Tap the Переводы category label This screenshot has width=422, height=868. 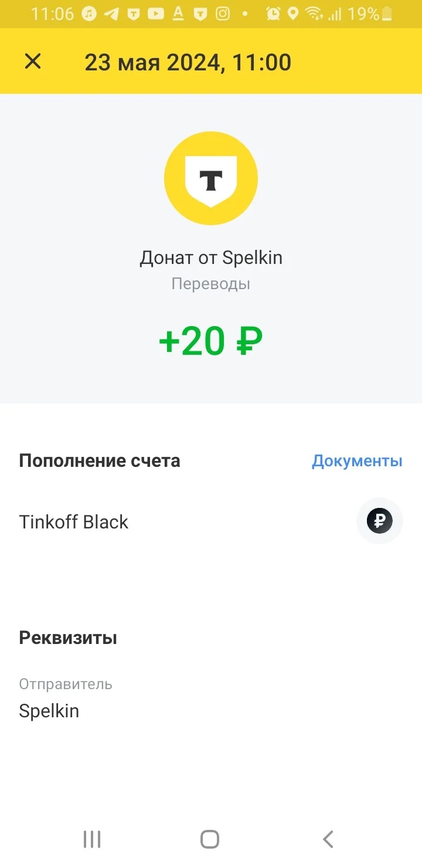[211, 284]
